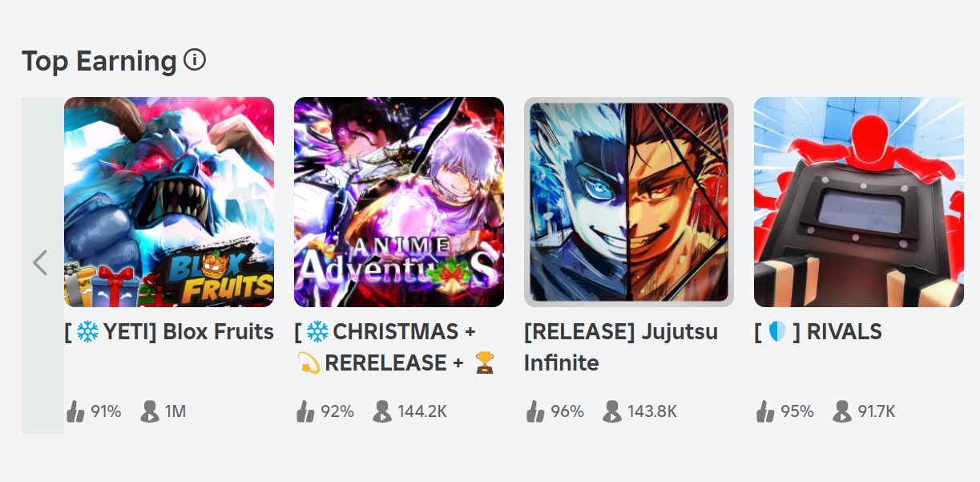Click the Top Earning info icon
The image size is (980, 482).
click(x=195, y=60)
